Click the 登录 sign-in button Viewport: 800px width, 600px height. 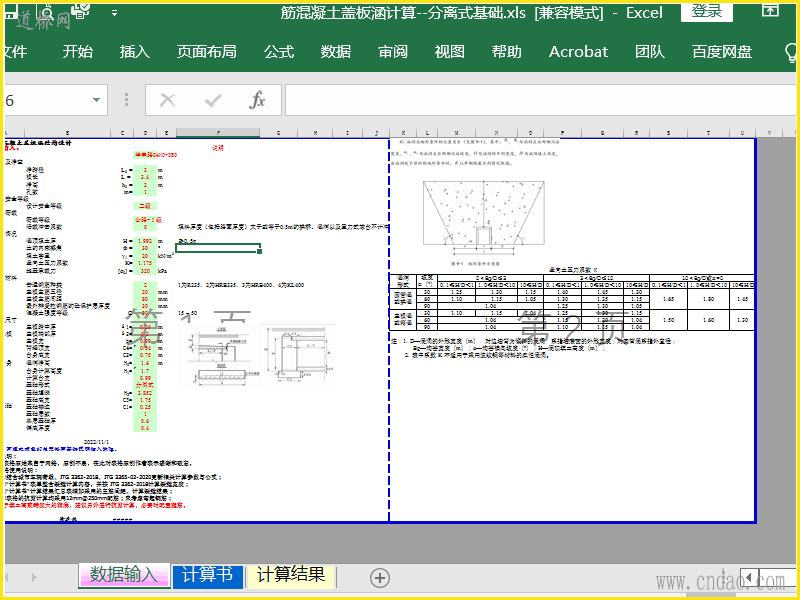(707, 12)
